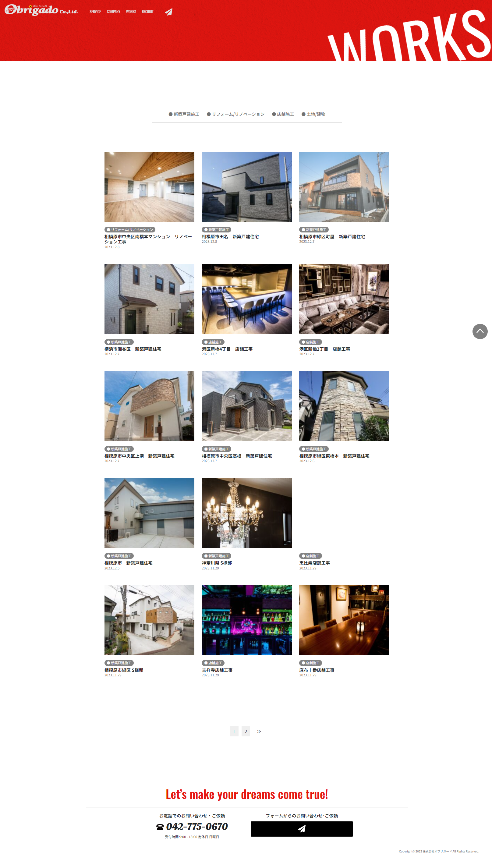
Task: Select the 店舗施工 category filter
Action: [283, 114]
